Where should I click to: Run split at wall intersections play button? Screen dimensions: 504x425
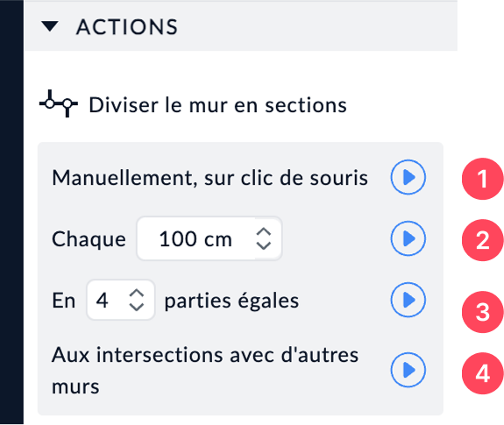tap(408, 370)
